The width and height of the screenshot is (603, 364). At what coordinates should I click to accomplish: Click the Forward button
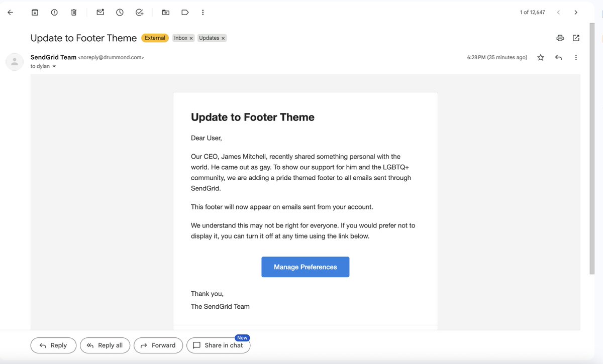158,345
